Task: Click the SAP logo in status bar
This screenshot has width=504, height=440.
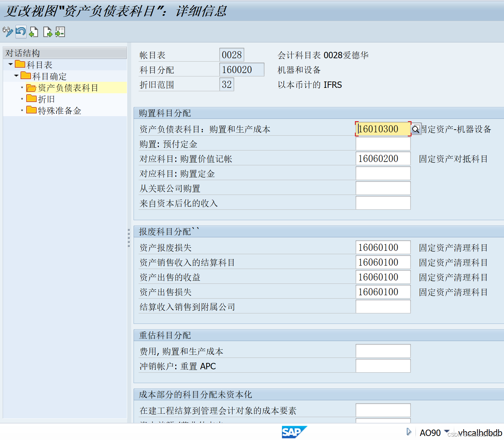Action: pyautogui.click(x=294, y=432)
